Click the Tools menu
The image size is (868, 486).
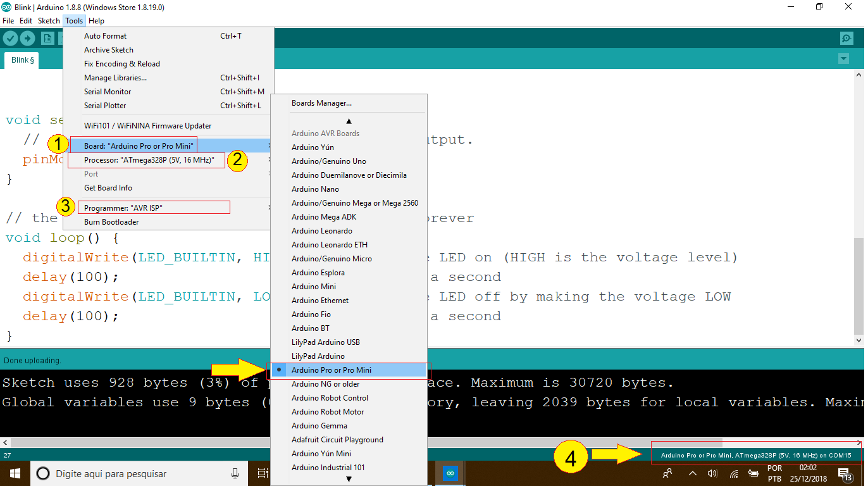[74, 21]
